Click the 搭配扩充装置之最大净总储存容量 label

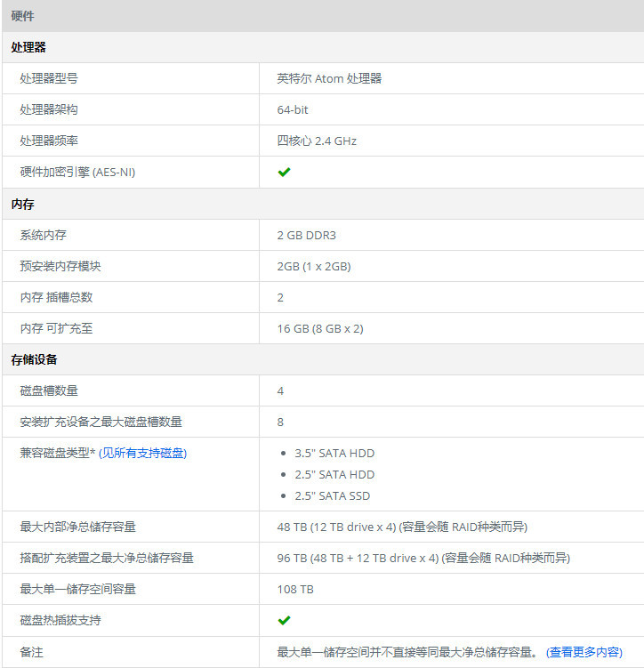click(107, 558)
